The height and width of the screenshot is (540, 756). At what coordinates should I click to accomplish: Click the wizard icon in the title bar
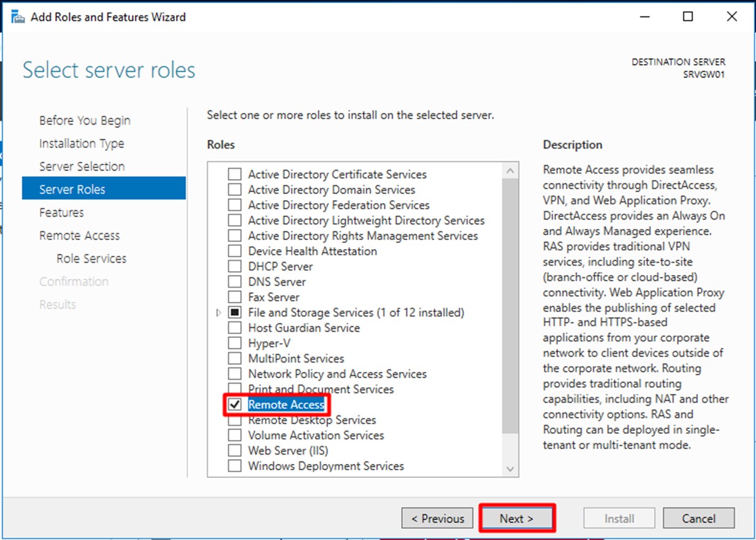pos(17,17)
